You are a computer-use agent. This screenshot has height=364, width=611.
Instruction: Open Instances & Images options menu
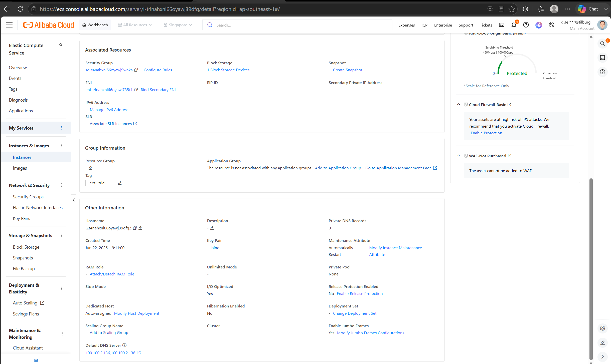(62, 146)
